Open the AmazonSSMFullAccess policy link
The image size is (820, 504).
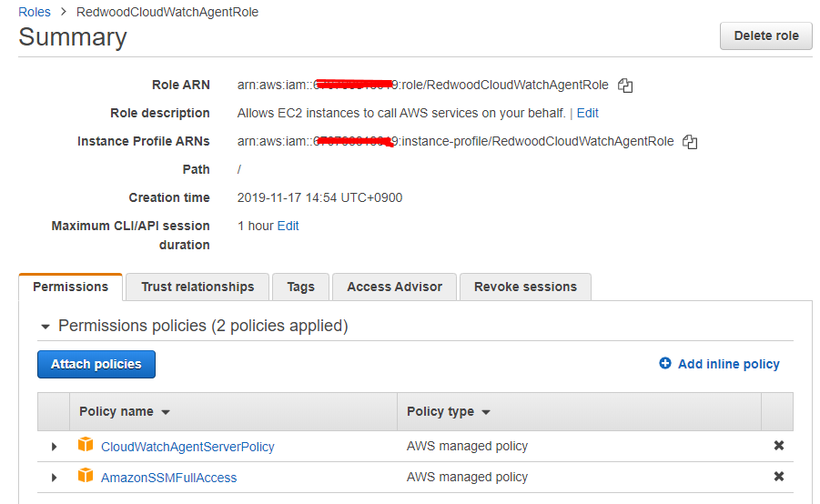click(169, 478)
